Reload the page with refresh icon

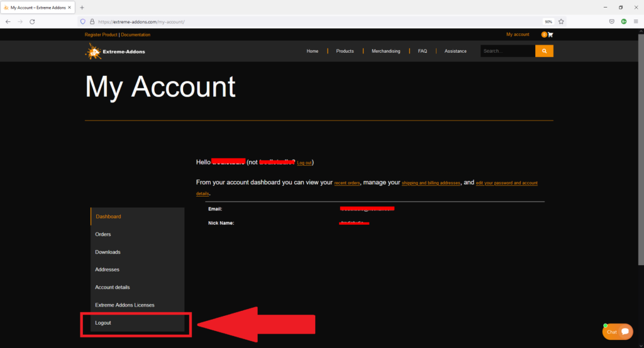pos(32,22)
